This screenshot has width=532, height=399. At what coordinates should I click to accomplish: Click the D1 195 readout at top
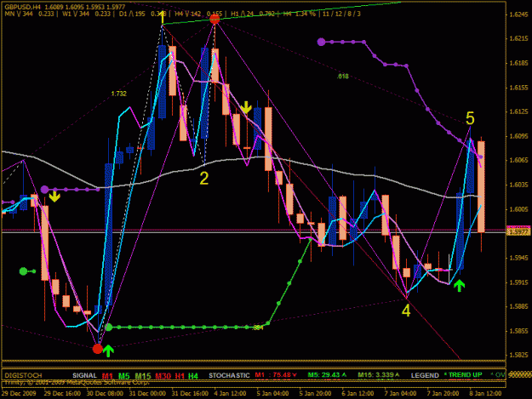(x=142, y=14)
